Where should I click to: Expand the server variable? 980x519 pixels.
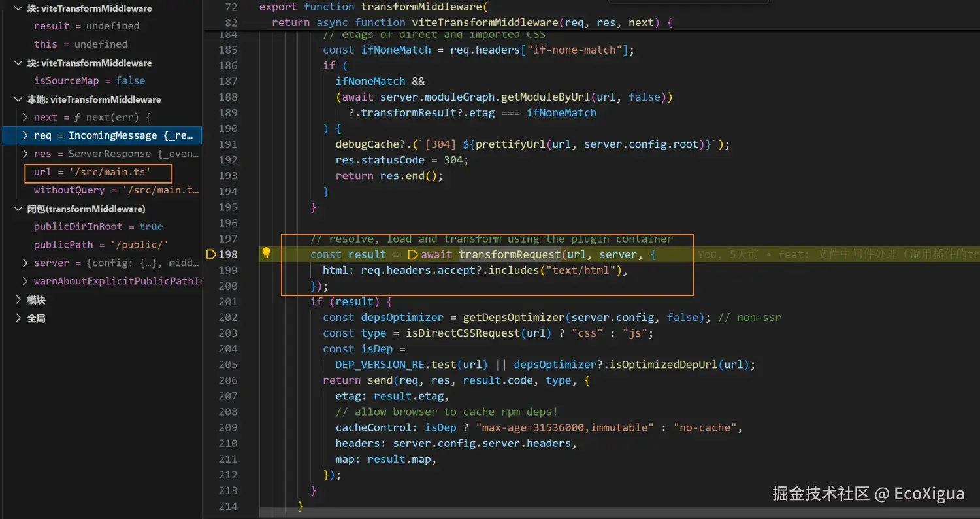25,263
